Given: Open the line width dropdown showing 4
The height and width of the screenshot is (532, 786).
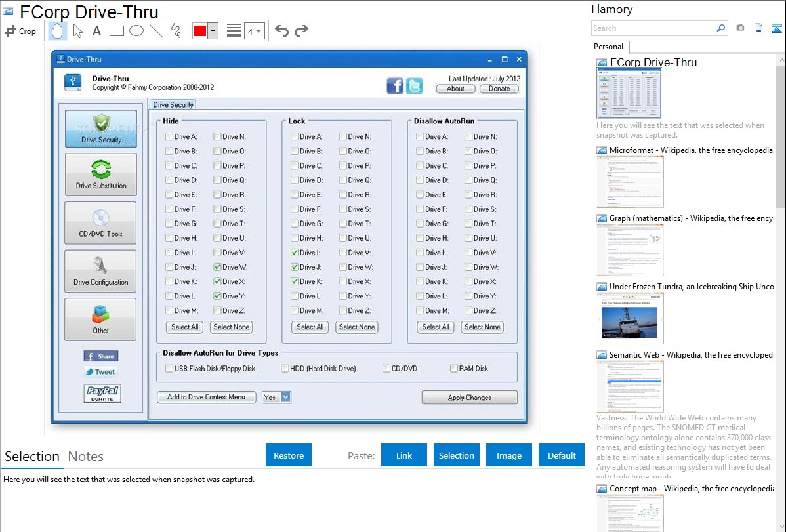Looking at the screenshot, I should [x=255, y=31].
